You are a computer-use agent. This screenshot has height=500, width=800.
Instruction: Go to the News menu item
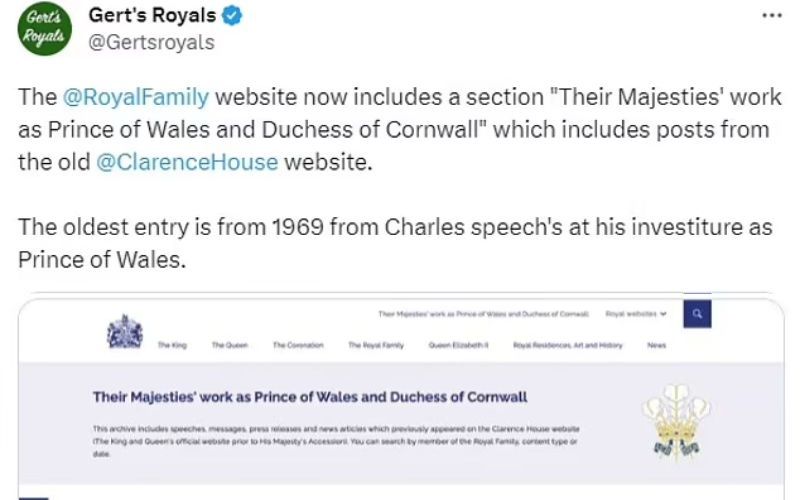(x=656, y=345)
